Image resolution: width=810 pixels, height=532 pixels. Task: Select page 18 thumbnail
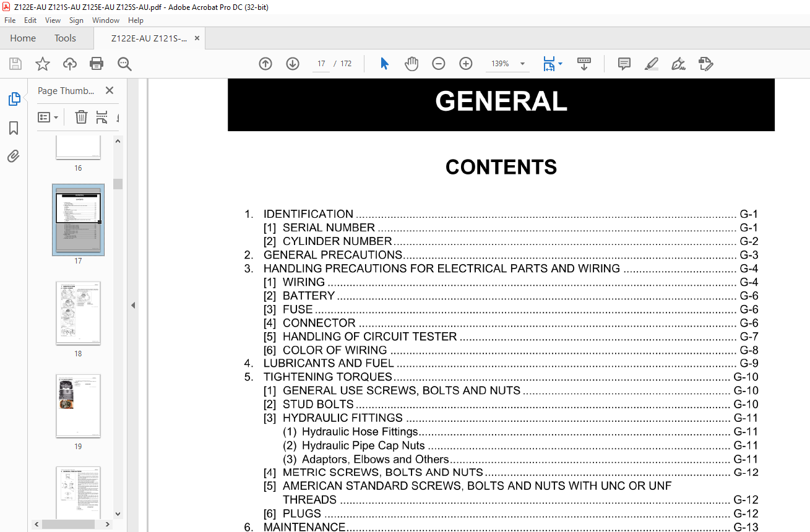pyautogui.click(x=78, y=313)
